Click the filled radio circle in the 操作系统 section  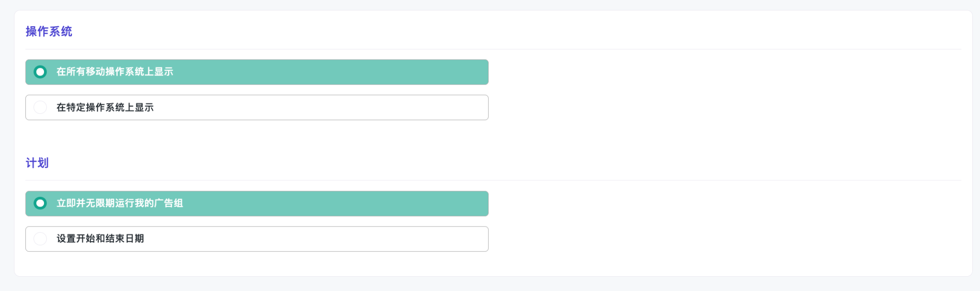[x=40, y=72]
